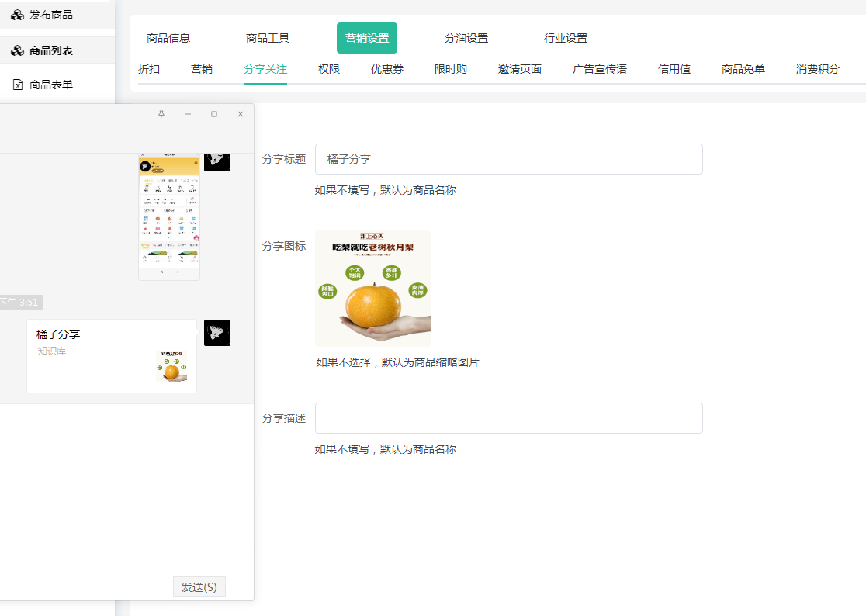
Task: Click the 分享图标 orange pear image
Action: click(x=373, y=289)
